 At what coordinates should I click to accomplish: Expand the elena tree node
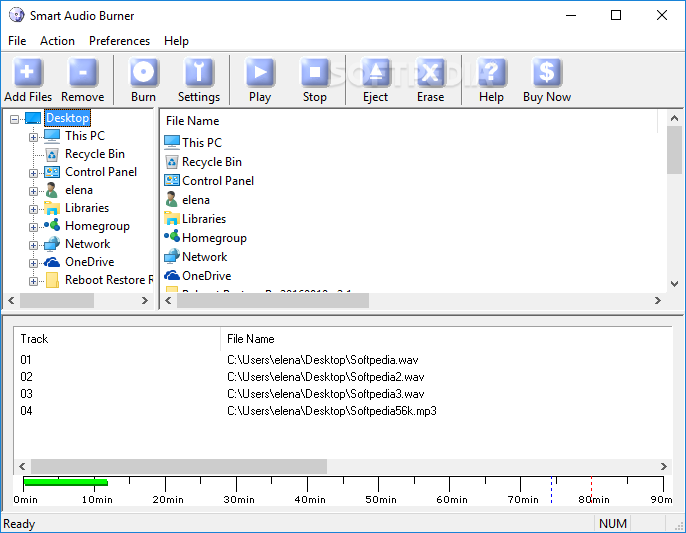(x=33, y=191)
